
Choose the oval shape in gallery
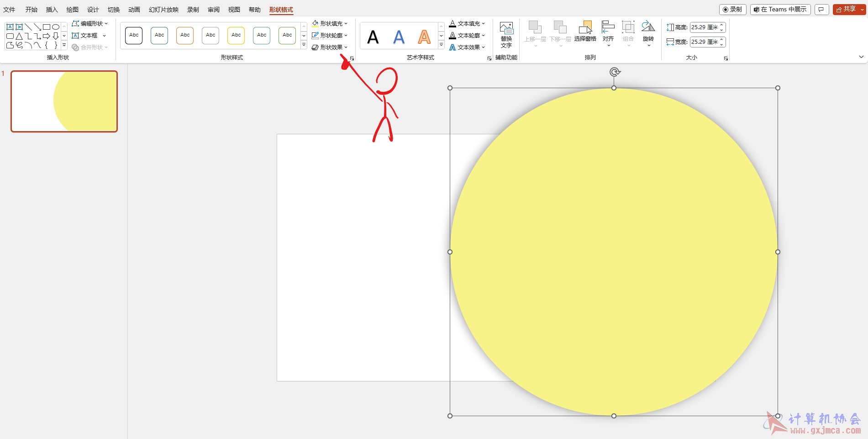tap(55, 27)
